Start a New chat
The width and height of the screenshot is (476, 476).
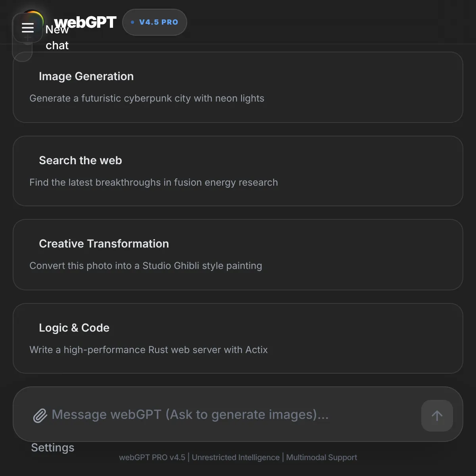tap(57, 37)
